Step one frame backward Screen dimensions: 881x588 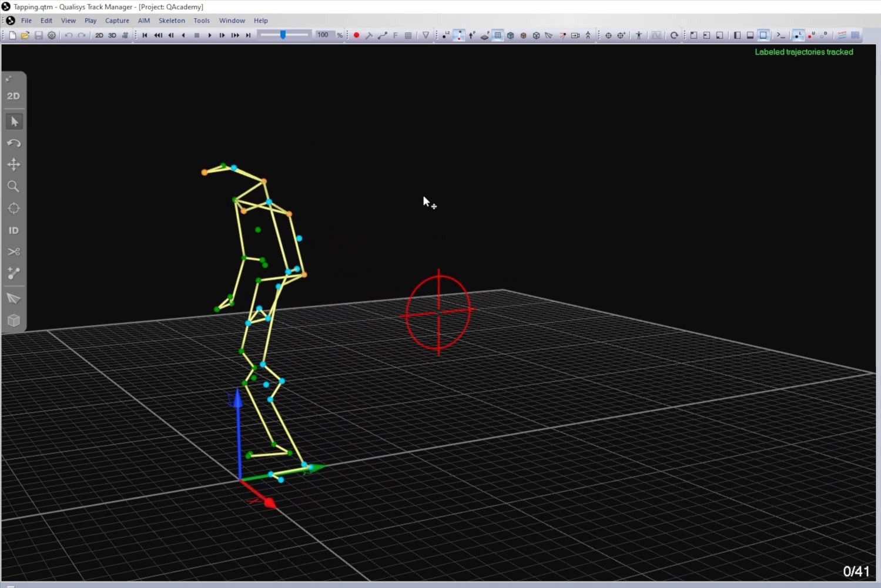tap(171, 35)
